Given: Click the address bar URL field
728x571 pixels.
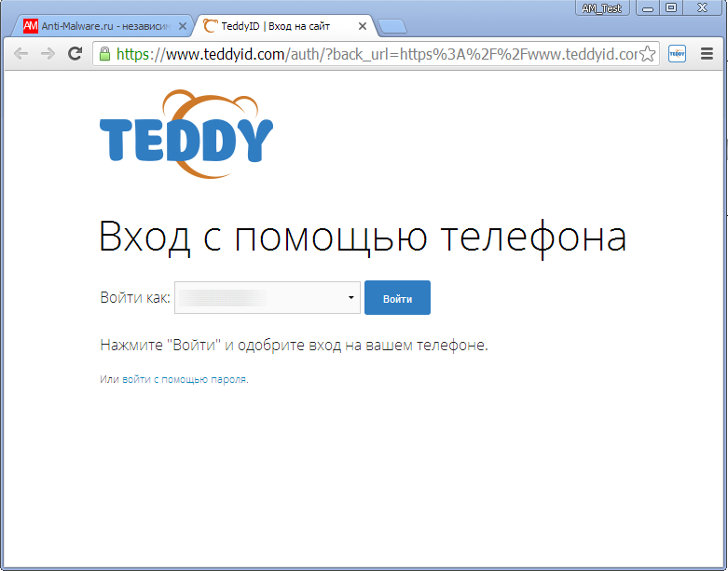Looking at the screenshot, I should (376, 54).
